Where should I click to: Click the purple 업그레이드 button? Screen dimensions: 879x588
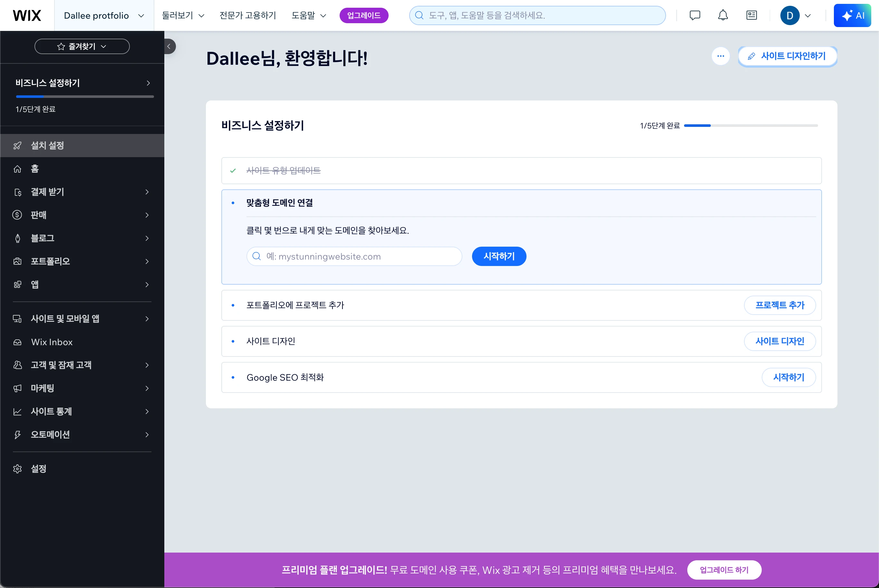[x=363, y=15]
